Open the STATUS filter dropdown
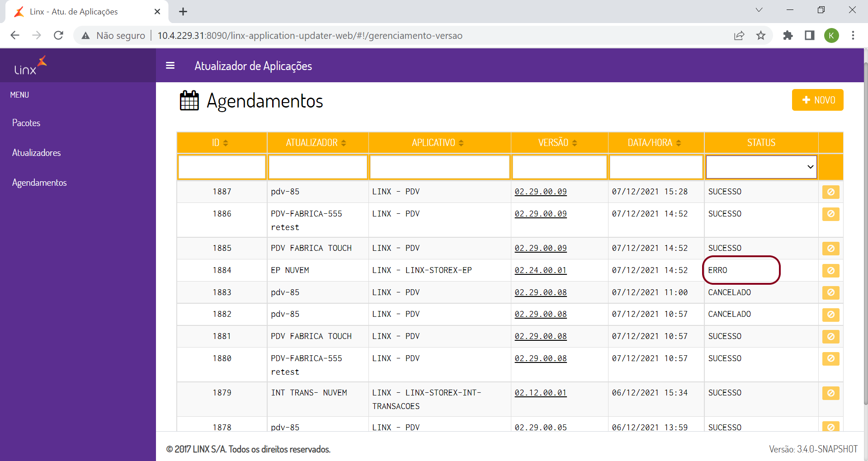The width and height of the screenshot is (868, 461). (761, 167)
